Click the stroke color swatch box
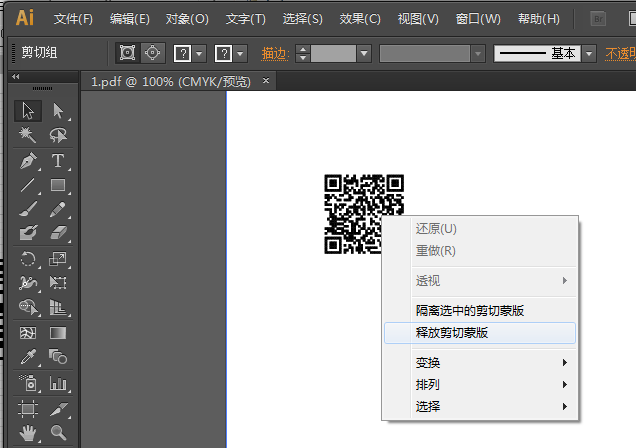 223,53
